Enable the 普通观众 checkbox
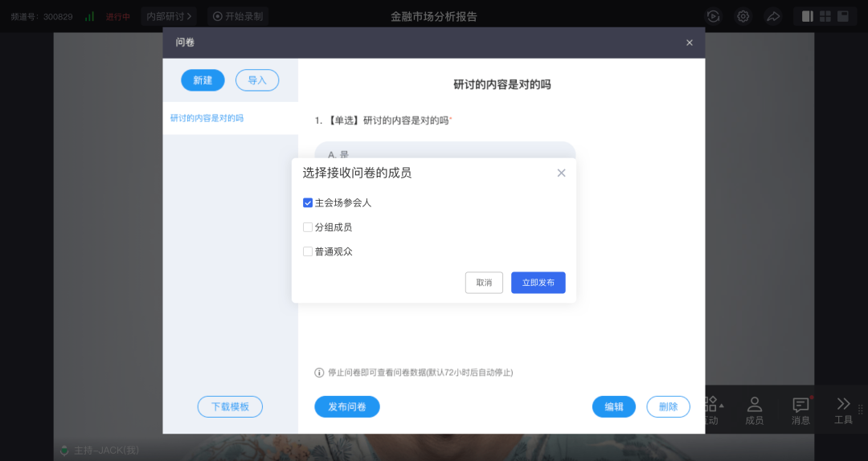 308,251
